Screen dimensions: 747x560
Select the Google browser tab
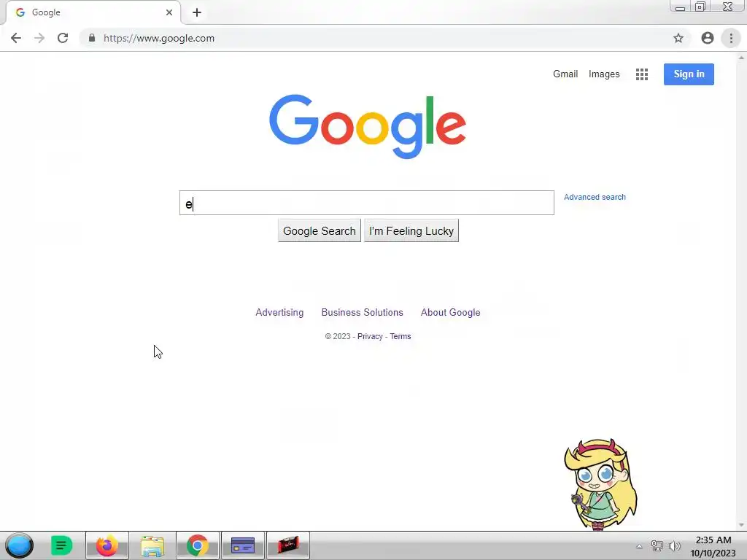click(x=93, y=12)
